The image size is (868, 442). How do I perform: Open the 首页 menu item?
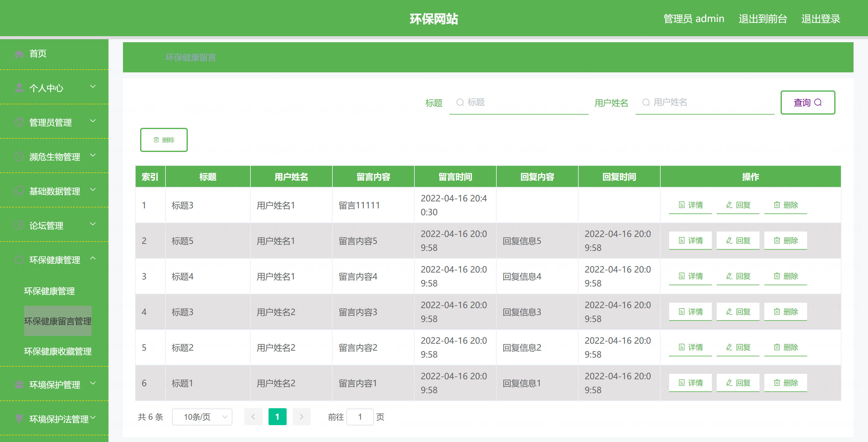tap(54, 54)
